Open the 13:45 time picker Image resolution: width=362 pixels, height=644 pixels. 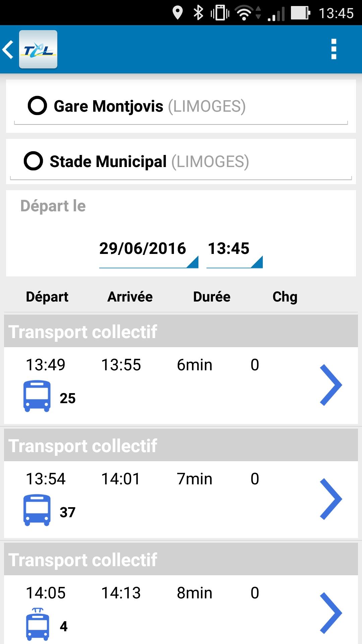(x=233, y=249)
